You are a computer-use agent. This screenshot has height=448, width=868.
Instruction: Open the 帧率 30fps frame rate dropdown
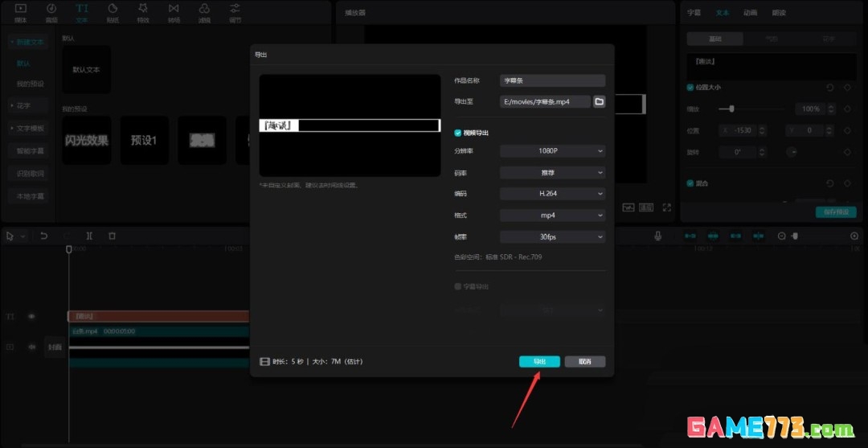tap(552, 237)
